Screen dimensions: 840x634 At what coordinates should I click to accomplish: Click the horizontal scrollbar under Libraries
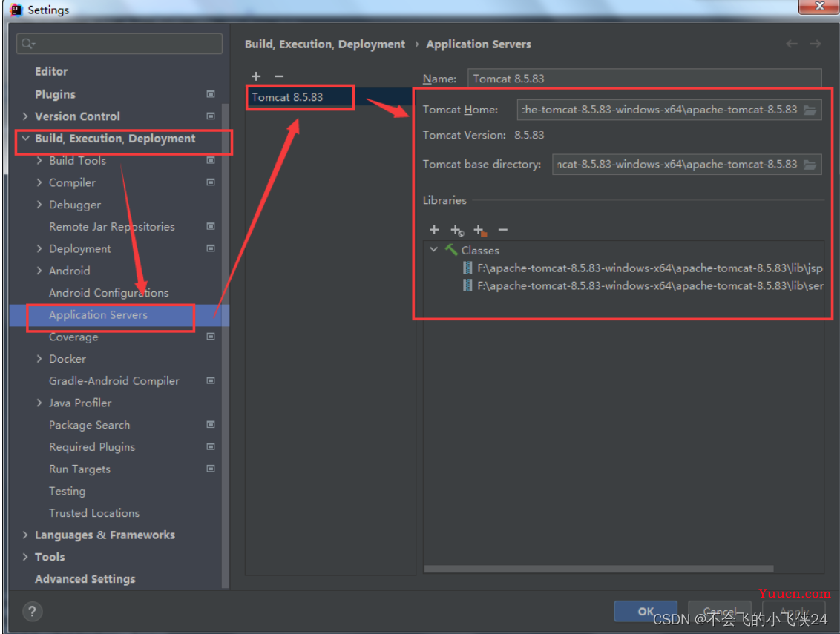599,569
